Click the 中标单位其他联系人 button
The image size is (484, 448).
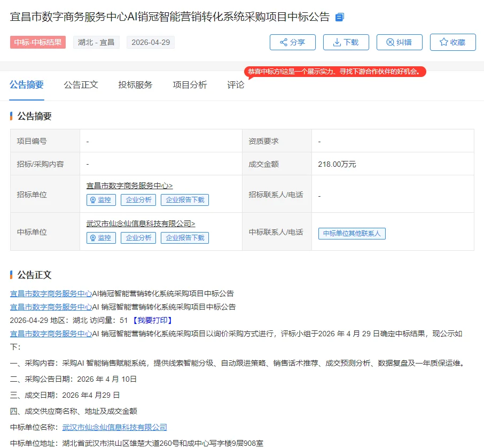coord(352,234)
